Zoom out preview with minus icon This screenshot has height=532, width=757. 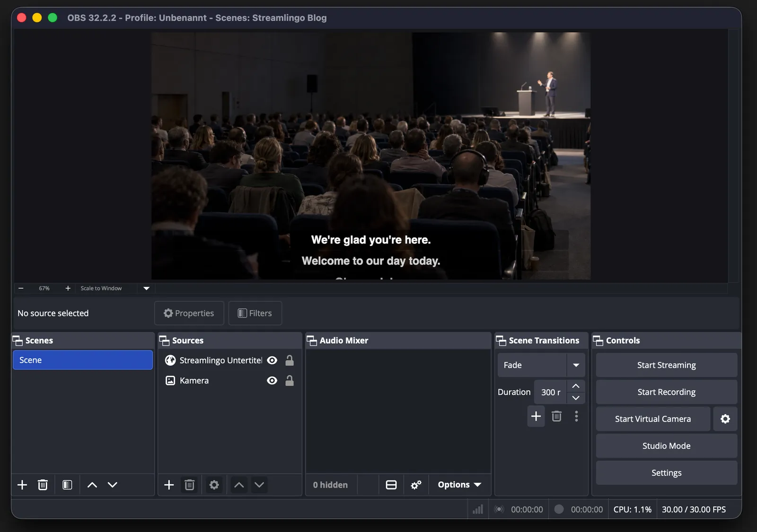coord(21,288)
